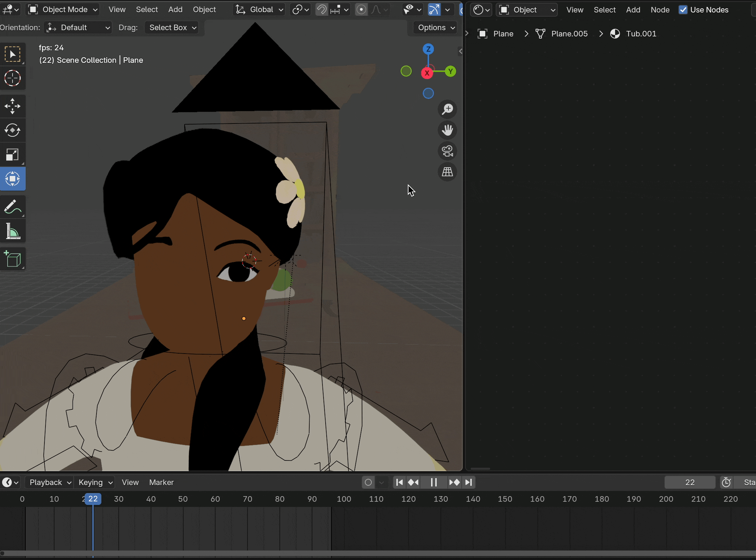This screenshot has width=756, height=560.
Task: Toggle camera view icon in viewport
Action: tap(447, 151)
